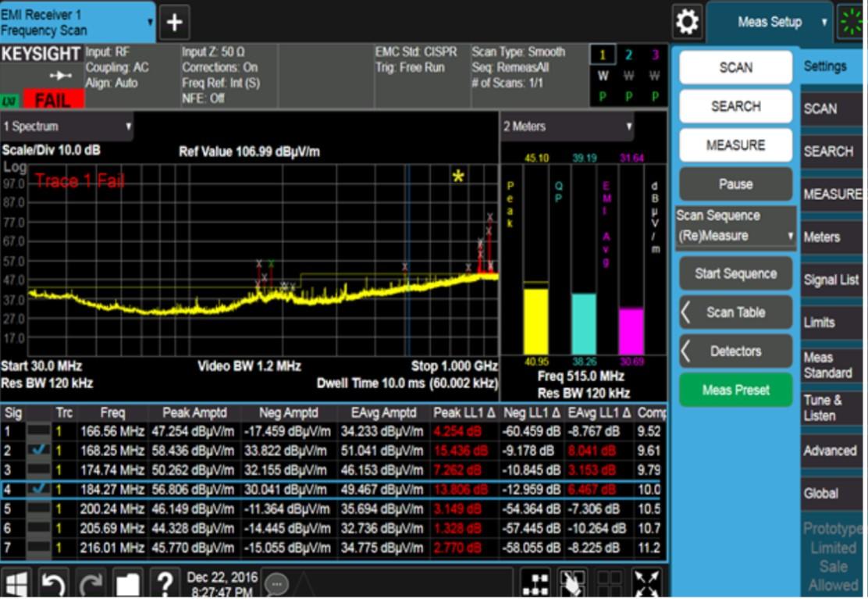Uncheck the signal 2 checkbox at 168.25 MHz
The width and height of the screenshot is (868, 599).
pos(38,450)
